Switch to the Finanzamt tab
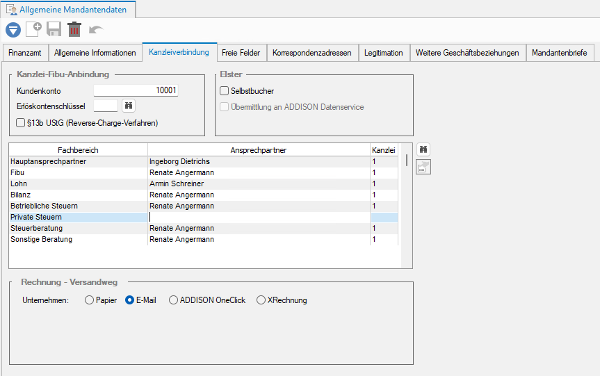This screenshot has width=600, height=376. 25,53
